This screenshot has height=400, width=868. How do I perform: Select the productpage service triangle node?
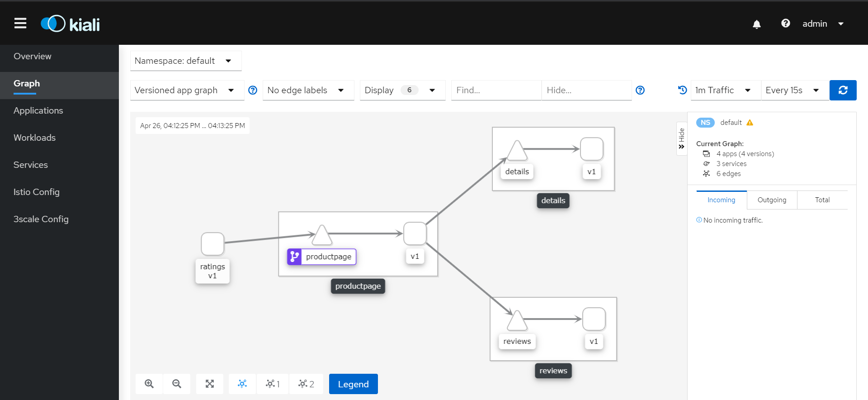[x=322, y=235]
